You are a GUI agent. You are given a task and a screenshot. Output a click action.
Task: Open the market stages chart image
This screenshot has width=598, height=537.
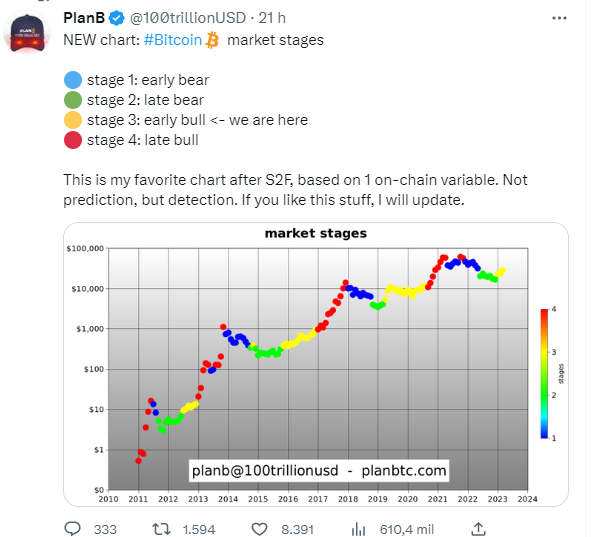click(316, 365)
